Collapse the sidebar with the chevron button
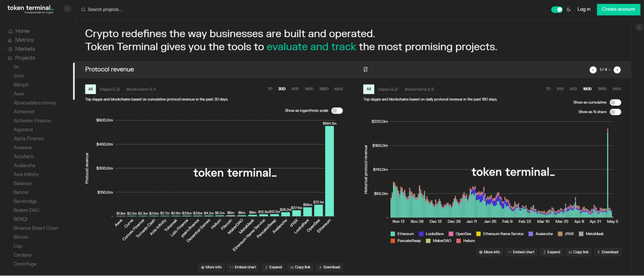 67,9
